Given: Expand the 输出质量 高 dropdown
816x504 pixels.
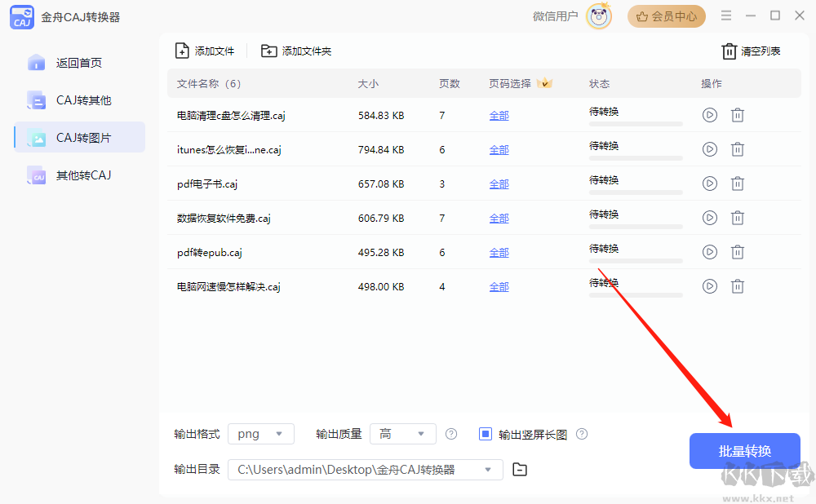Looking at the screenshot, I should (x=403, y=434).
